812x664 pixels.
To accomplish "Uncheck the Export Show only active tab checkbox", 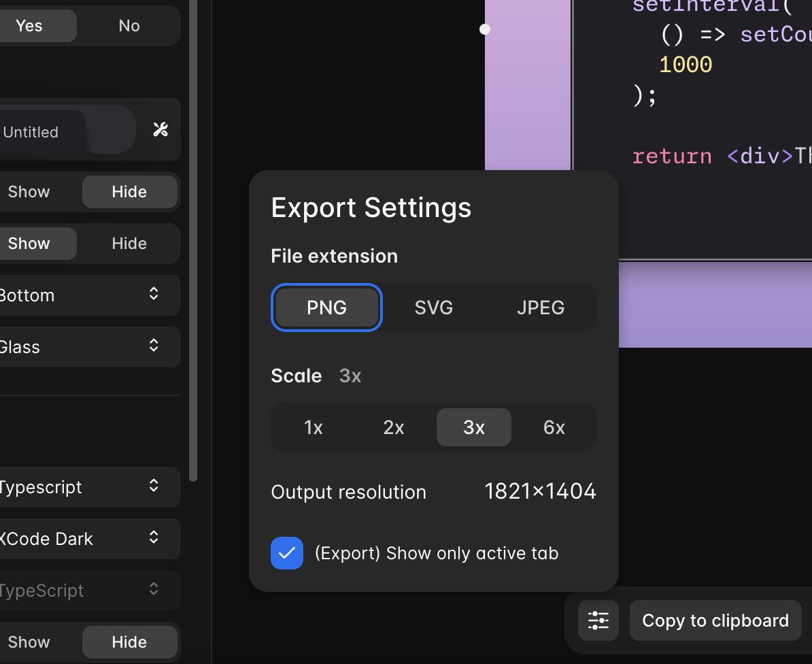I will (286, 553).
